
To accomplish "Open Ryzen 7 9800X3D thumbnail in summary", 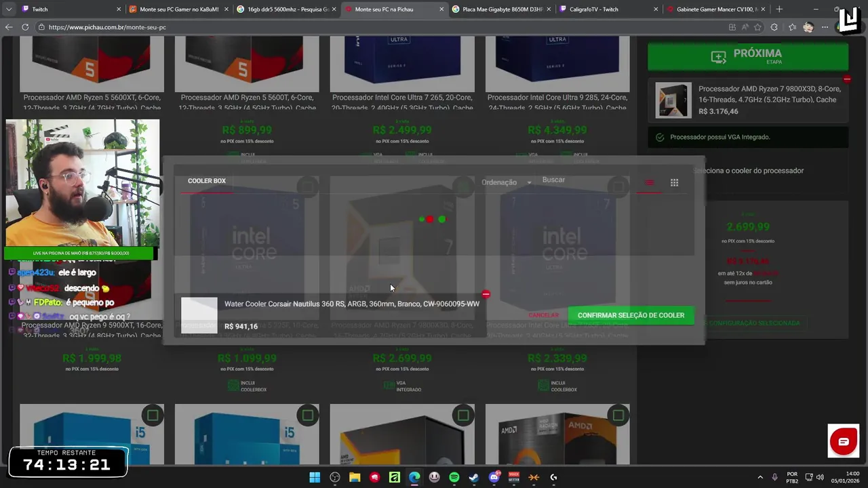I will point(673,100).
